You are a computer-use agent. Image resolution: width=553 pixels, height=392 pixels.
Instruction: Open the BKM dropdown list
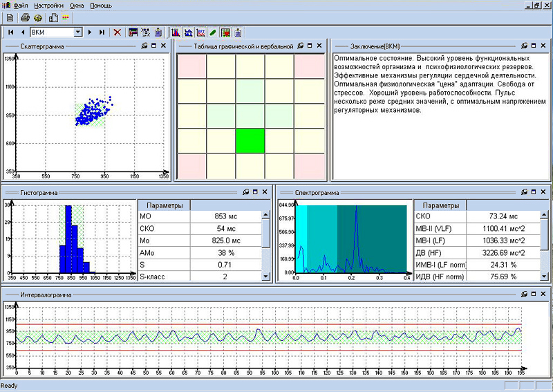(78, 32)
